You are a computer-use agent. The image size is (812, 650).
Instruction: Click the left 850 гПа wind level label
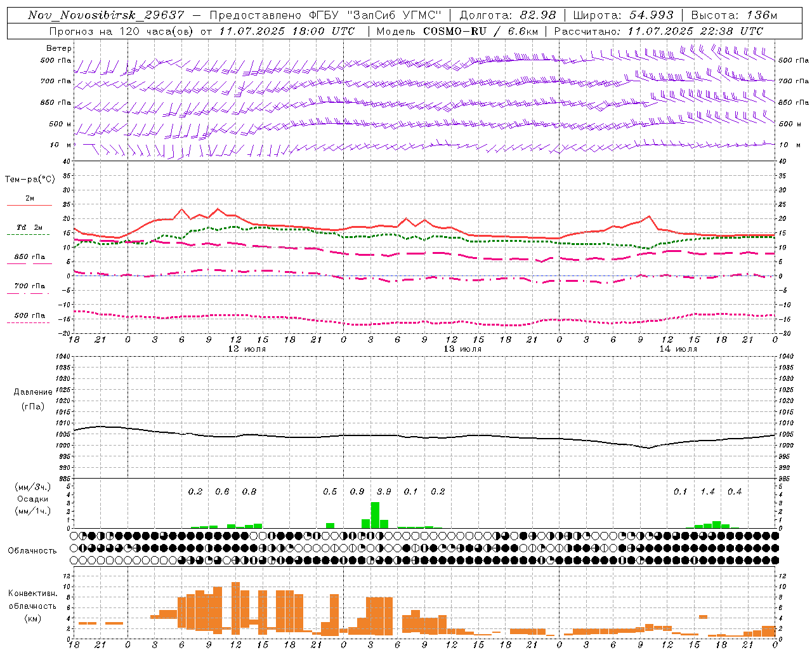point(56,102)
